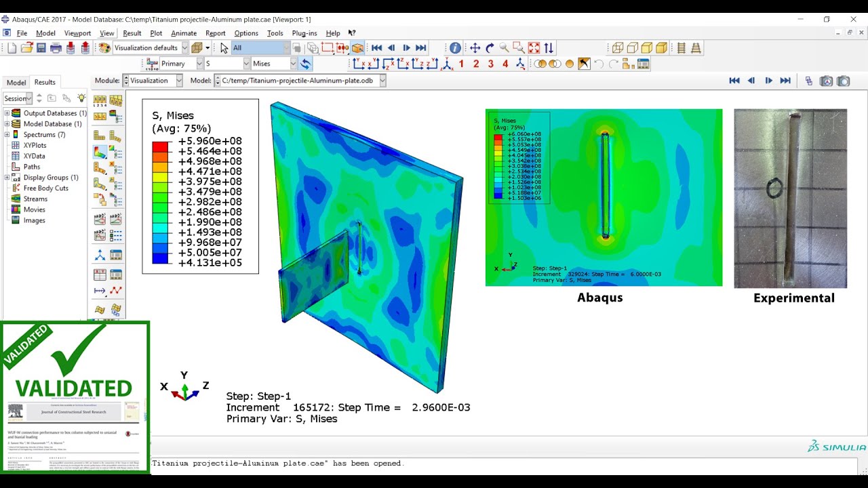This screenshot has height=488, width=868.
Task: Activate the Pan View tool
Action: [x=475, y=47]
